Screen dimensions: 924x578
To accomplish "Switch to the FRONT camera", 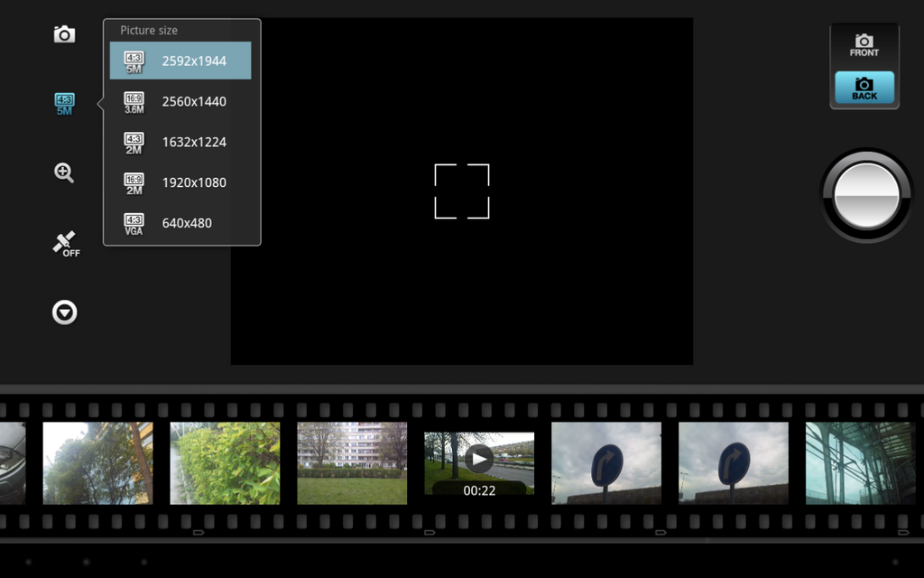I will (x=864, y=45).
